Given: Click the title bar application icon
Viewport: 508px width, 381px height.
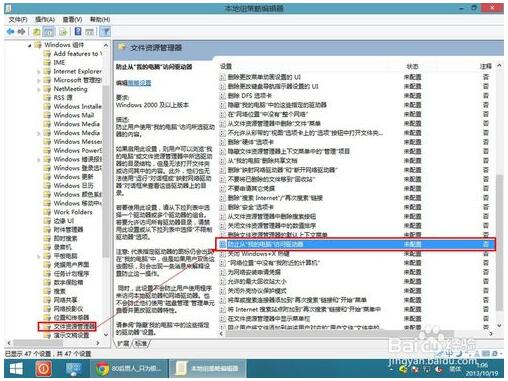Looking at the screenshot, I should pos(9,8).
